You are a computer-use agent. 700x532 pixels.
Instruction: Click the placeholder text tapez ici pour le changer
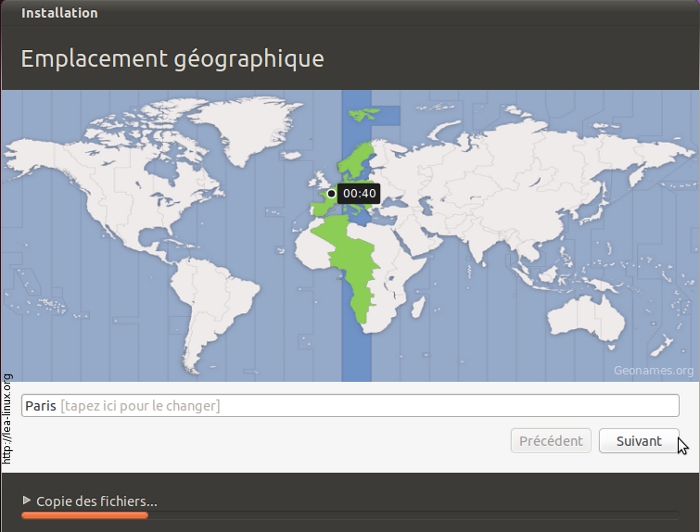coord(140,405)
